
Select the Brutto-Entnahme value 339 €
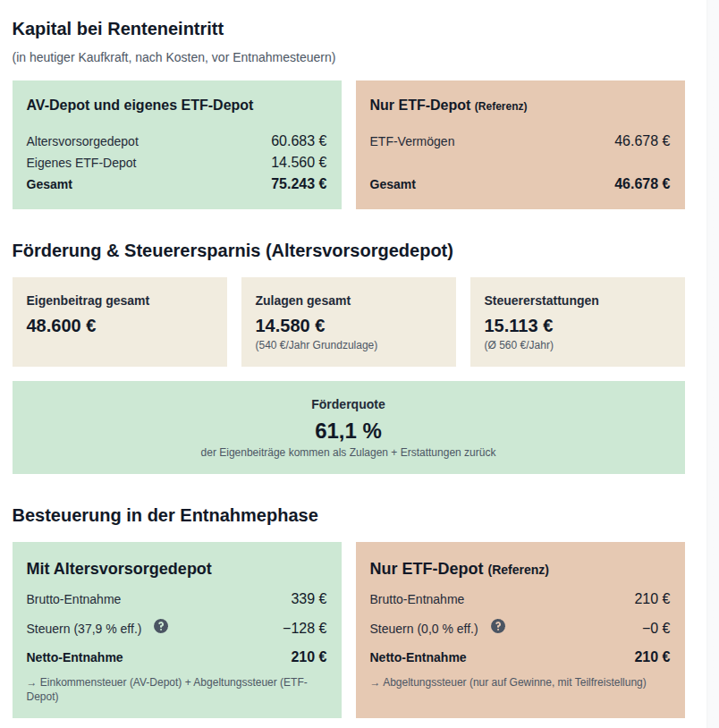309,599
